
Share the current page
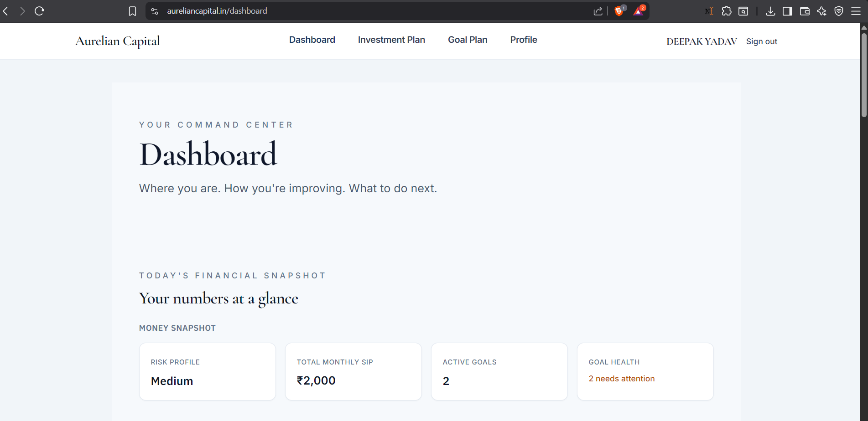(598, 11)
